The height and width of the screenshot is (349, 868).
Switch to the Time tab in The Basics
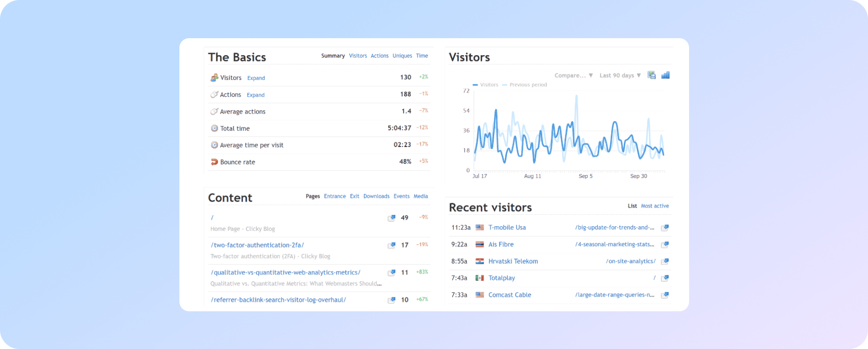click(422, 56)
